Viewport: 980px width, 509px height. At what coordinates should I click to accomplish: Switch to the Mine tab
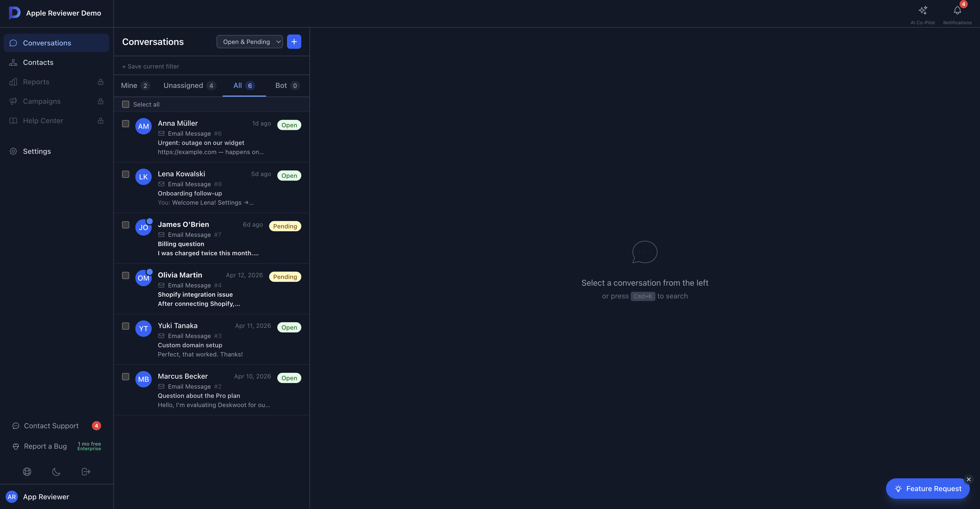[135, 86]
